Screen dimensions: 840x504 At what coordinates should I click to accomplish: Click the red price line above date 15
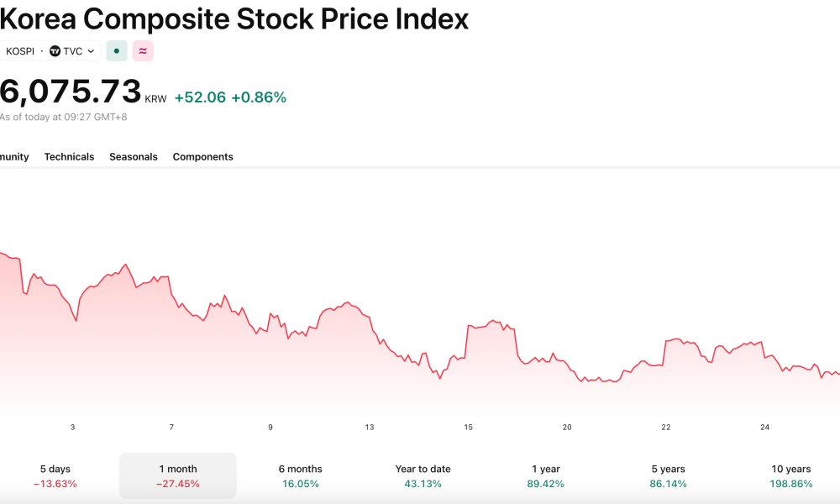[469, 326]
